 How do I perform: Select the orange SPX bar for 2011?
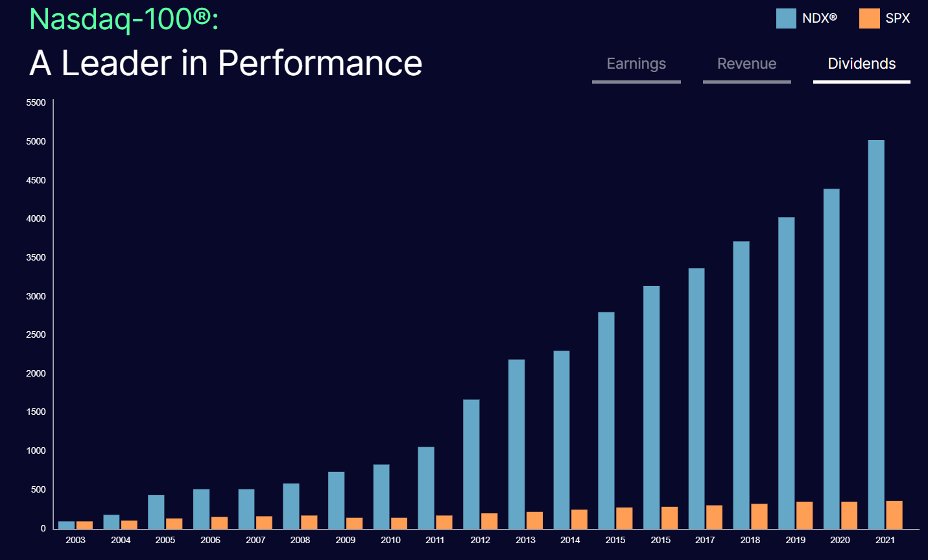click(444, 522)
